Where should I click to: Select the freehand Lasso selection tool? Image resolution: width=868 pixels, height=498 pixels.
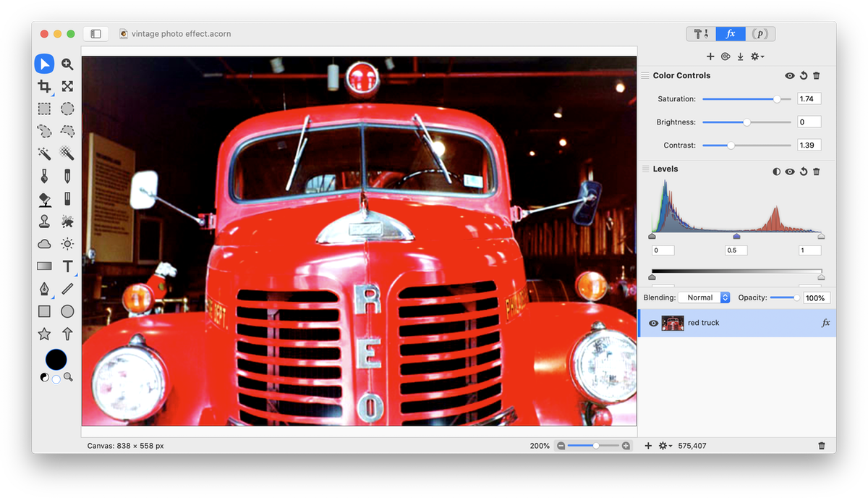pos(44,131)
